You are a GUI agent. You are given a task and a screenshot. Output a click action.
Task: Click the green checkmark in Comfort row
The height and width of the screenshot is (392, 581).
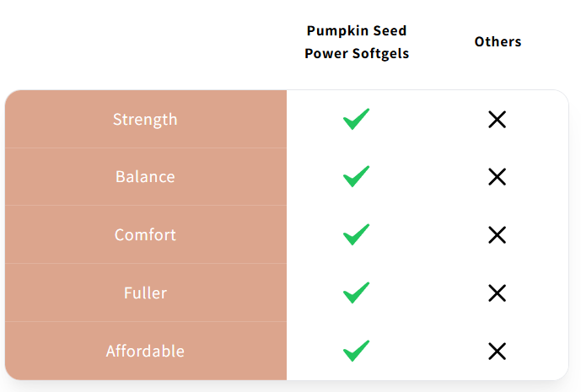pos(357,234)
